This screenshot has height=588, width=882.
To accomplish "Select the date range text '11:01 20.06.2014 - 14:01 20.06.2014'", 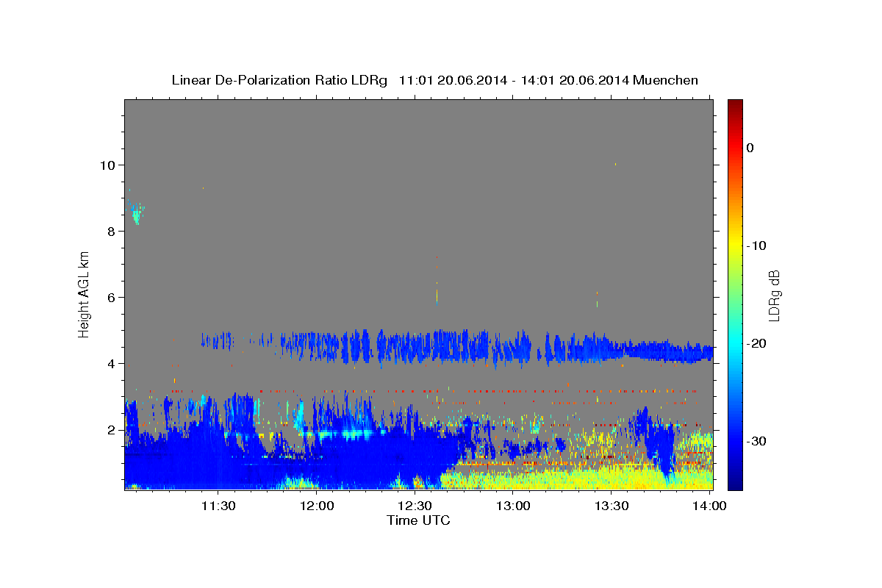I will pyautogui.click(x=513, y=80).
